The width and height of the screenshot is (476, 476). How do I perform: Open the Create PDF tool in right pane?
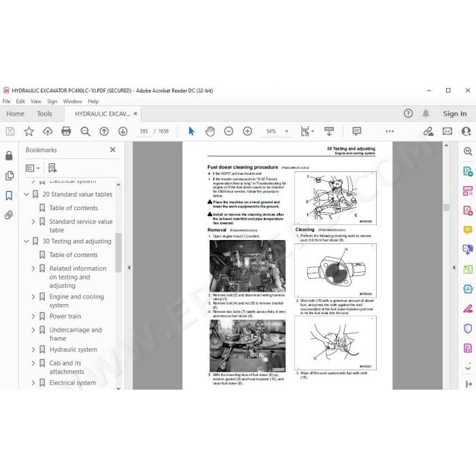pos(468,210)
